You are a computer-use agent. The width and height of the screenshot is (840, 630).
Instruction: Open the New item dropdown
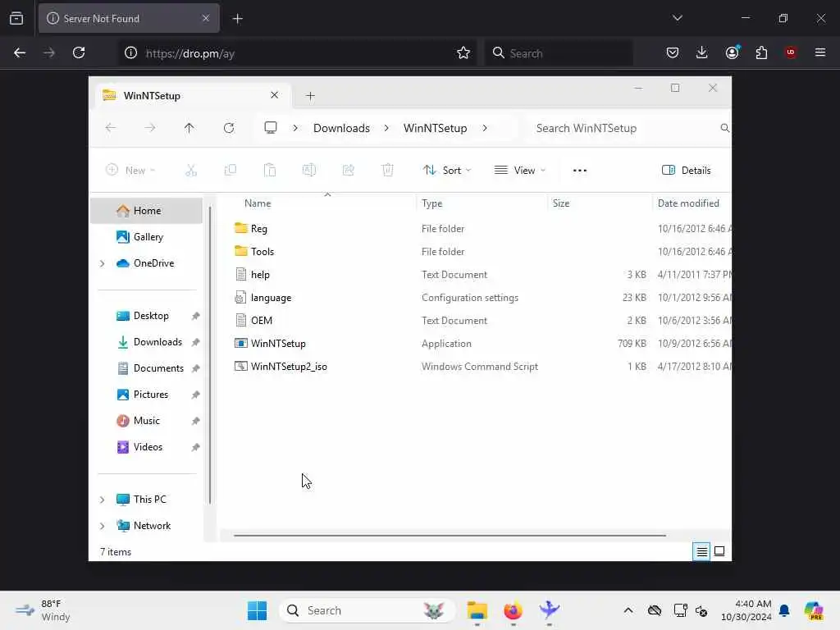(130, 171)
